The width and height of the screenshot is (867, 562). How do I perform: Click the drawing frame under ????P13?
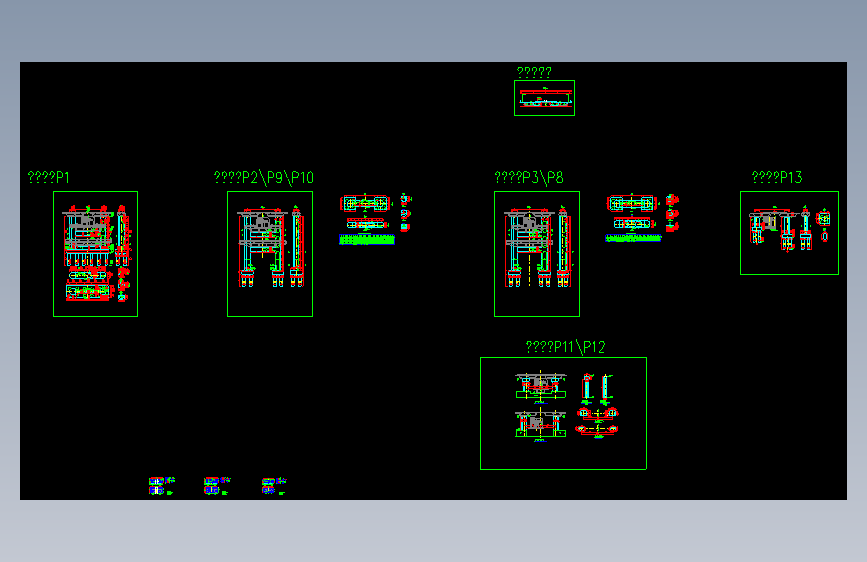[789, 233]
